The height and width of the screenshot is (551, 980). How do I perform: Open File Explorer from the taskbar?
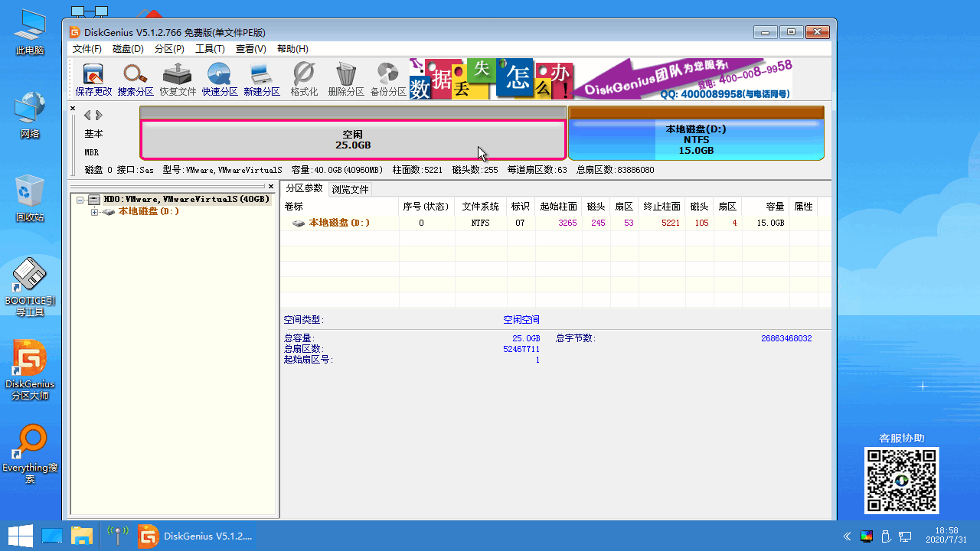point(82,536)
